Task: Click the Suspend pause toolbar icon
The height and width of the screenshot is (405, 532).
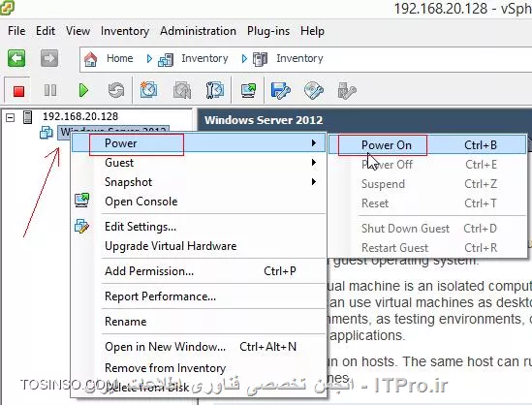Action: pyautogui.click(x=50, y=90)
